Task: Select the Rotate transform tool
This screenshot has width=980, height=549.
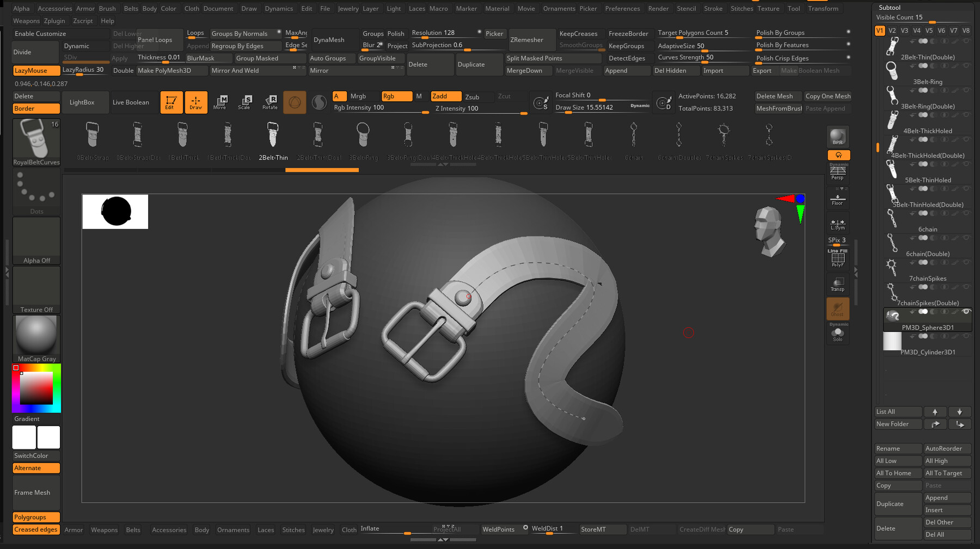Action: [269, 102]
